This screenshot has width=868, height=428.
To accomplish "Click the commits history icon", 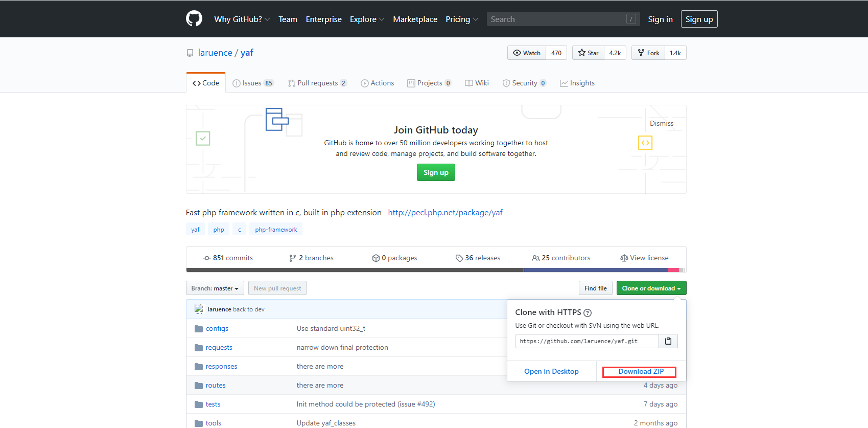I will [207, 258].
